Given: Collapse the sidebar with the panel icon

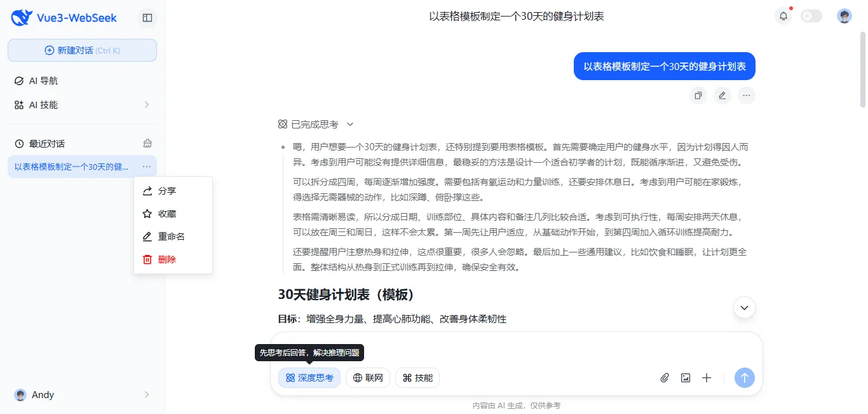Looking at the screenshot, I should pyautogui.click(x=147, y=18).
